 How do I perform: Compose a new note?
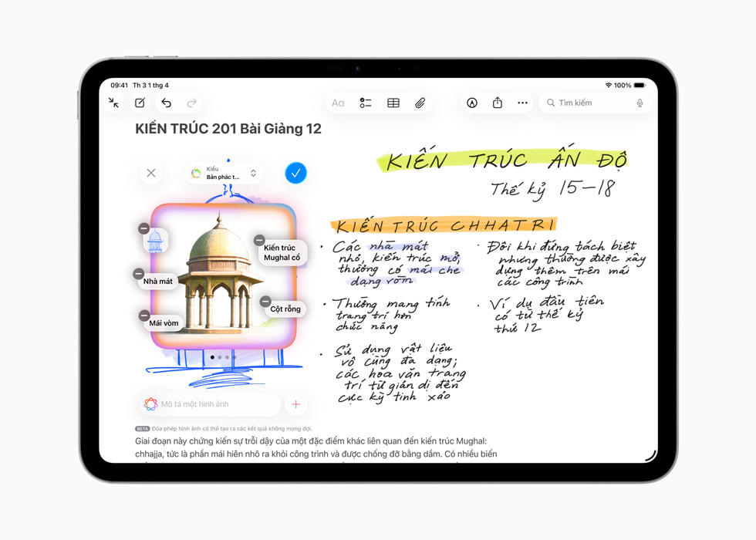point(140,102)
